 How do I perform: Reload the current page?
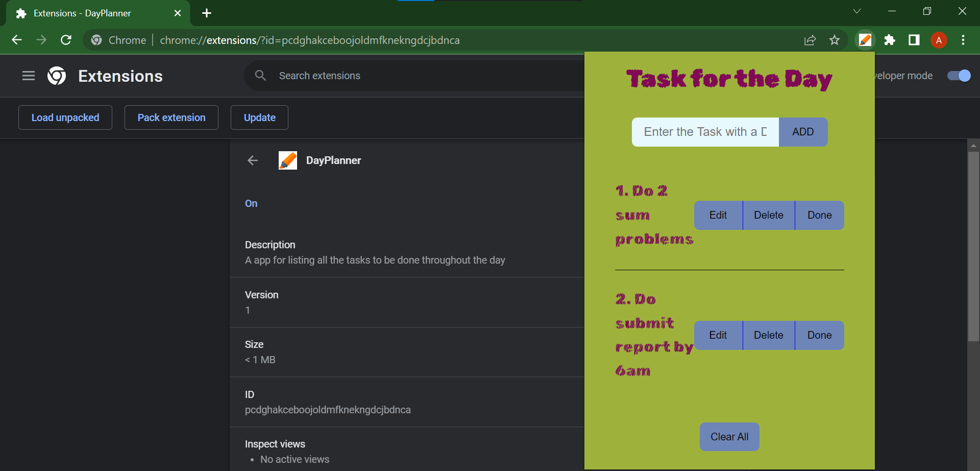(x=66, y=40)
